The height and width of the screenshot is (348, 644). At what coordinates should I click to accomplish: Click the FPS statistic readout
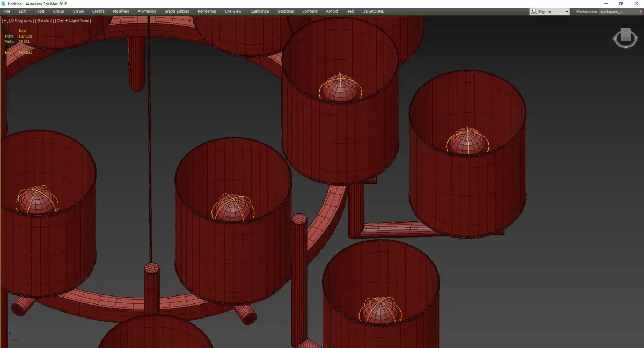tap(18, 52)
